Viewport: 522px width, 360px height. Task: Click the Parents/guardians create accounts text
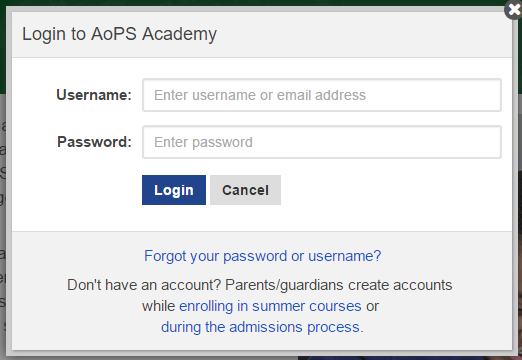click(x=339, y=285)
